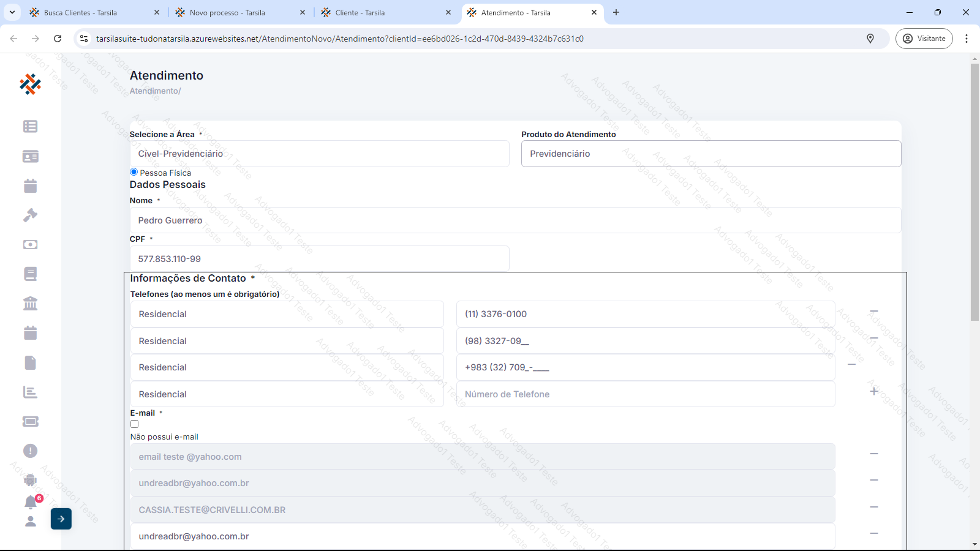Open notifications bell with red badge
The height and width of the screenshot is (551, 980).
click(x=31, y=502)
